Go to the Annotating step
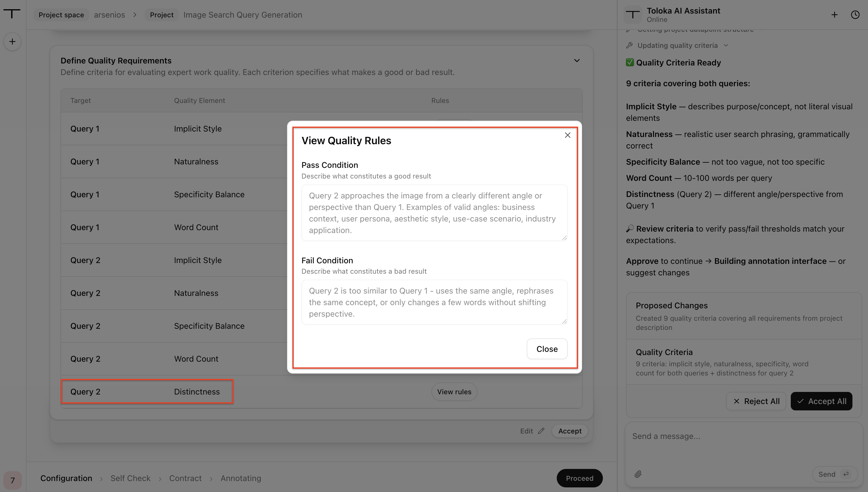This screenshot has width=868, height=492. [241, 478]
